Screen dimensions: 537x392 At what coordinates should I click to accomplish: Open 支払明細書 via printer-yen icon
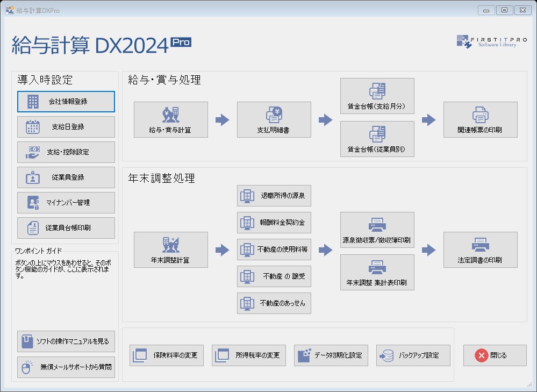pyautogui.click(x=274, y=115)
